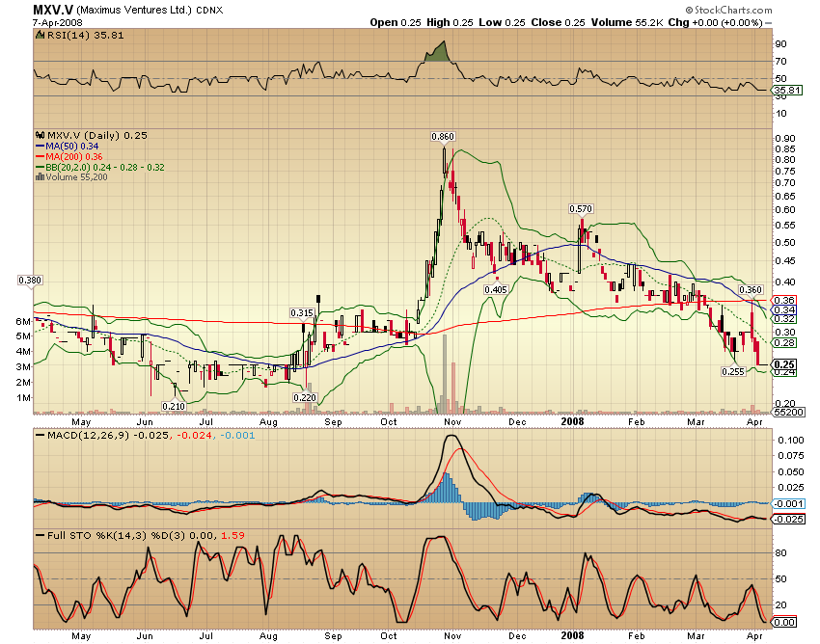Image resolution: width=820 pixels, height=644 pixels.
Task: Click the RSI(14) 35.81 indicator label
Action: 85,35
